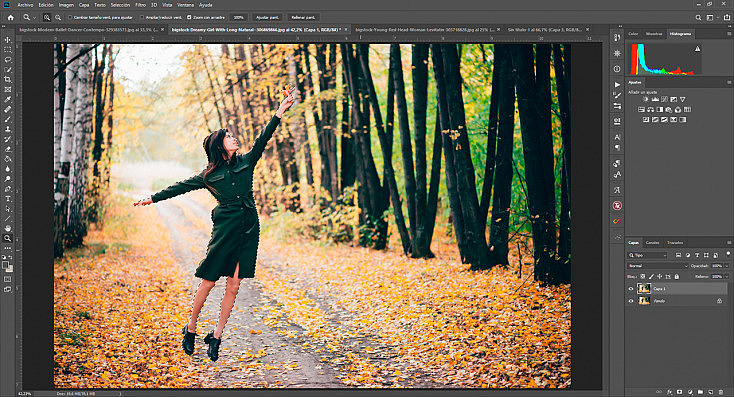Open the Selección menu
The width and height of the screenshot is (734, 397).
coord(120,5)
